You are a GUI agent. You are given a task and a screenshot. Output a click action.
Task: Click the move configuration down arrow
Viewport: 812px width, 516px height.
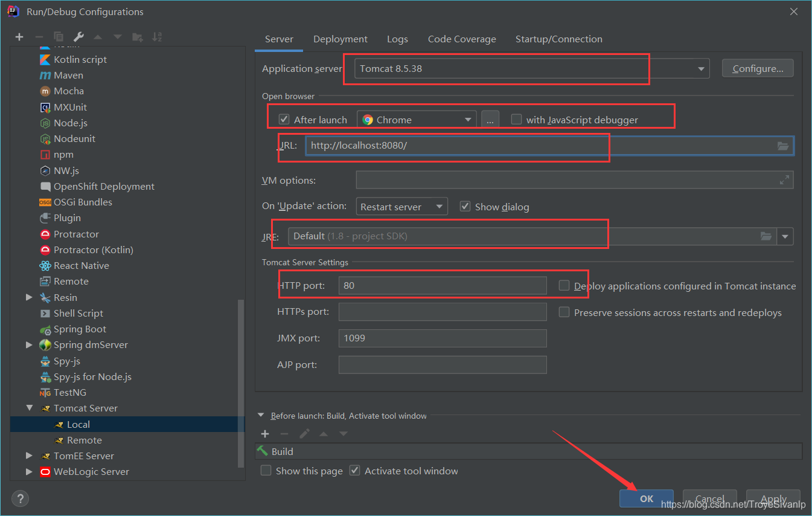click(x=118, y=37)
